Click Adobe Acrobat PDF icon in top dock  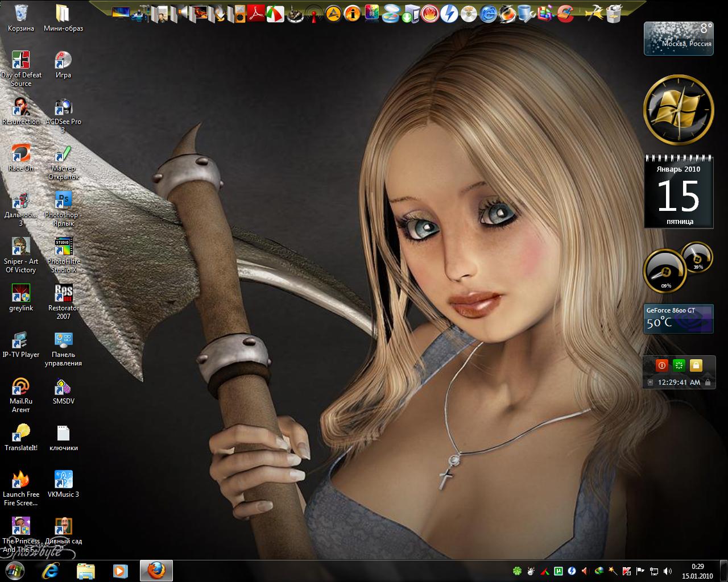[x=257, y=13]
